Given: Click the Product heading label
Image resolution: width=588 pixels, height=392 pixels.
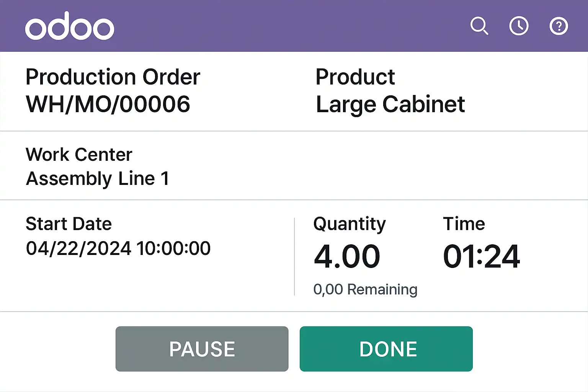Looking at the screenshot, I should (x=355, y=77).
